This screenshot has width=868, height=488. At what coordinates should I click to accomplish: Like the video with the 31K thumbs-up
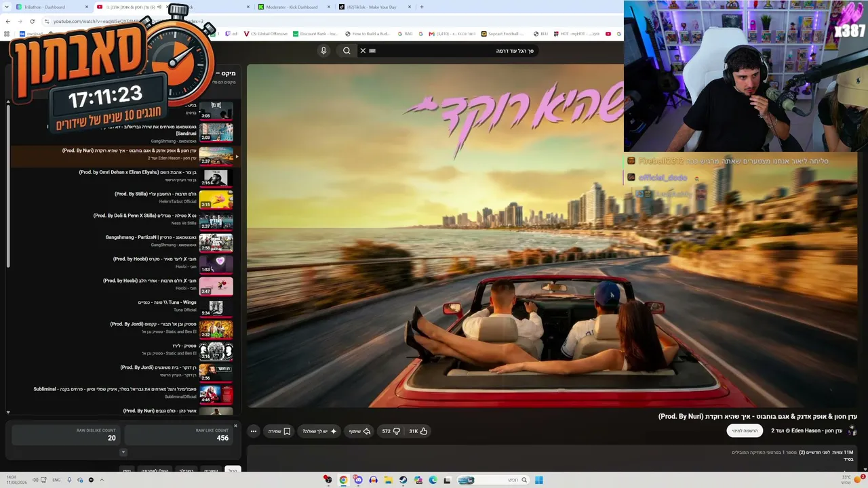pos(418,431)
